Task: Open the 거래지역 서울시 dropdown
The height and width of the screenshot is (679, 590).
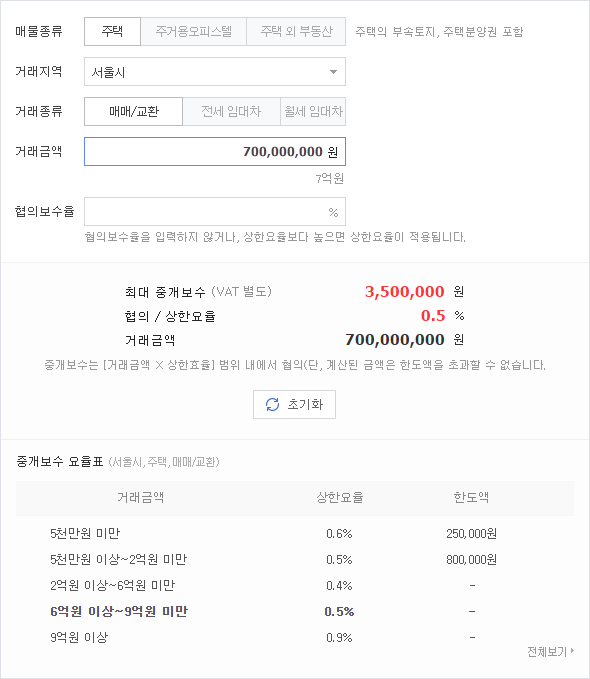Action: (215, 72)
